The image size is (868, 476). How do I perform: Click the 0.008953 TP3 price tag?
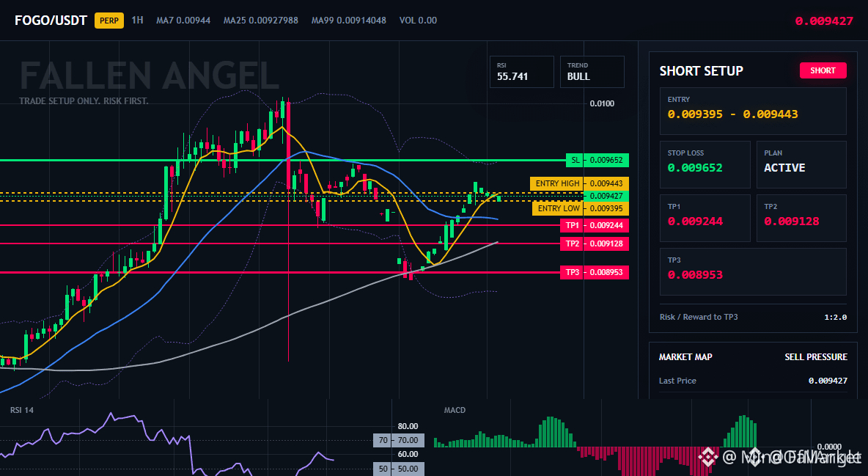[x=606, y=272]
